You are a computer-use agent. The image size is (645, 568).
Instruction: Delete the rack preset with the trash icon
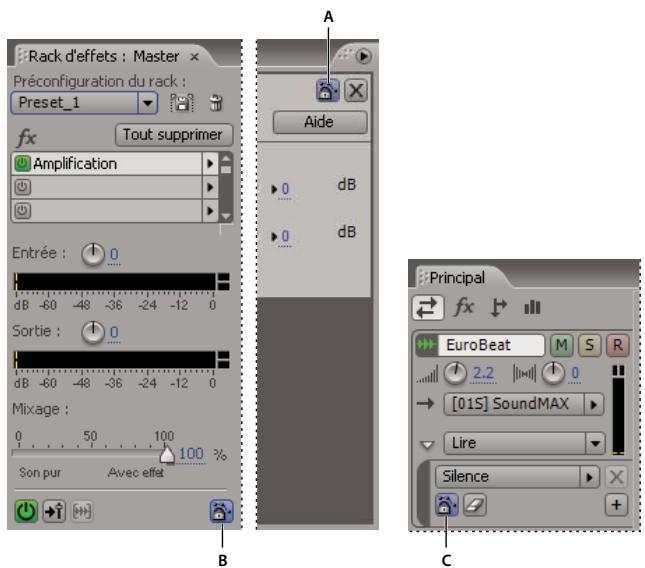216,103
